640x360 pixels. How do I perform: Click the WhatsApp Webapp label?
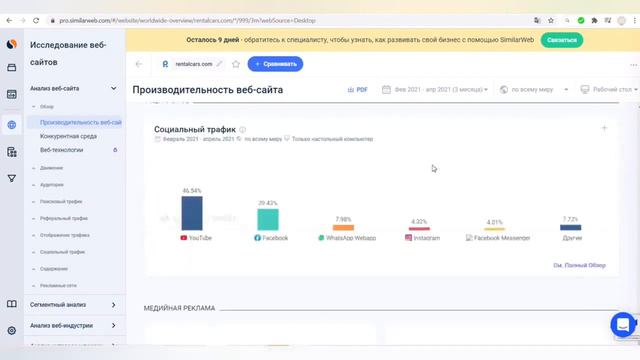point(351,238)
